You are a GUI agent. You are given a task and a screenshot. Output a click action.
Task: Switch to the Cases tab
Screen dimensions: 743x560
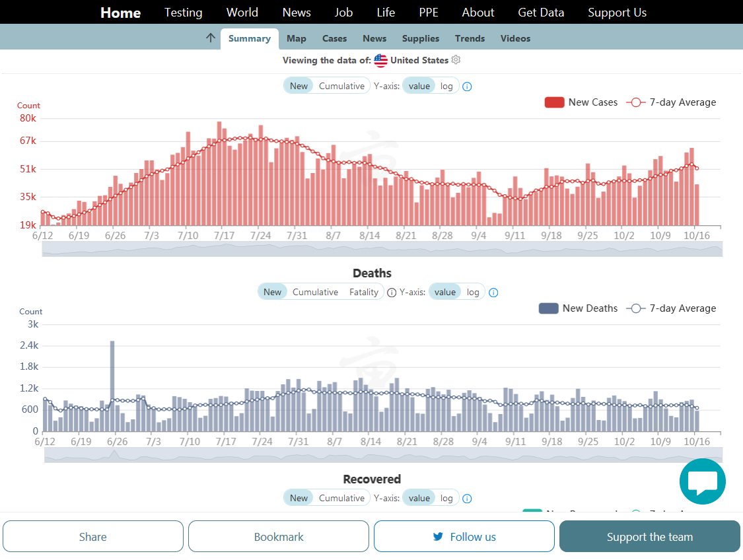tap(335, 38)
